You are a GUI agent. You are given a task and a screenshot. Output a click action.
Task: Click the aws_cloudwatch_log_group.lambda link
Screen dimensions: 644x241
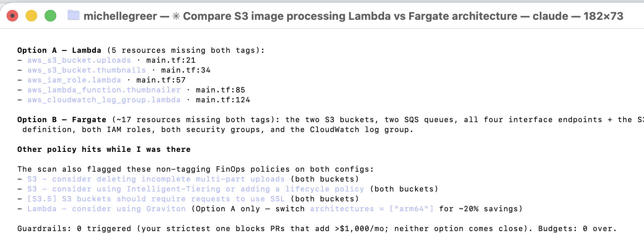[104, 100]
